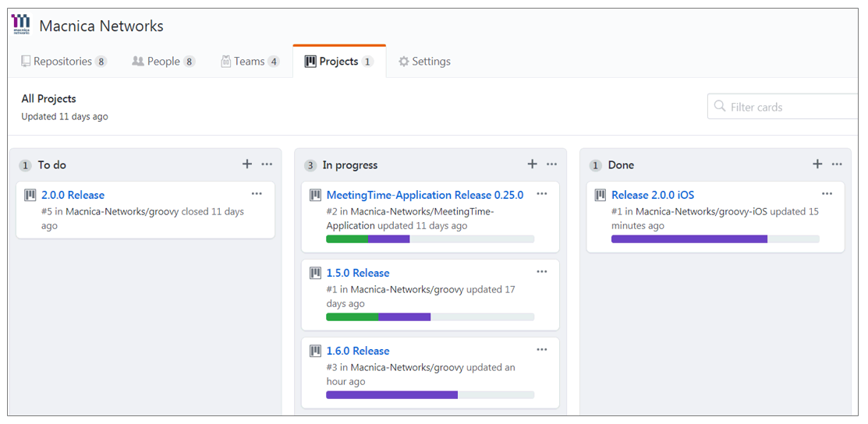Screen dimensions: 868x424
Task: Add a card to Done column
Action: click(817, 164)
